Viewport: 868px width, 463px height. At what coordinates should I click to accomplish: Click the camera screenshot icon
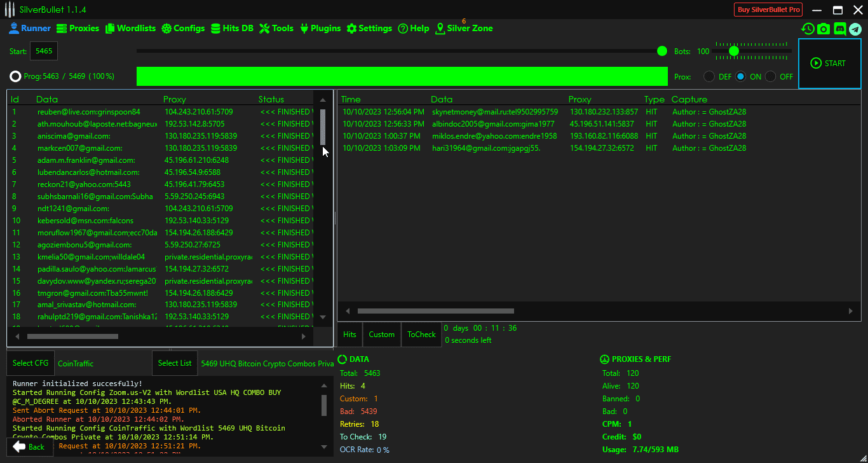824,29
